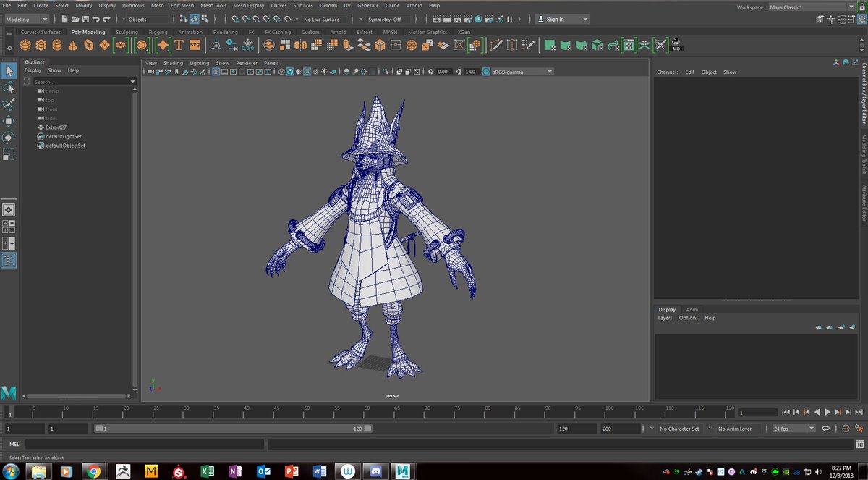Viewport: 868px width, 480px height.
Task: Open the Objects selection mask dropdown
Action: click(148, 19)
